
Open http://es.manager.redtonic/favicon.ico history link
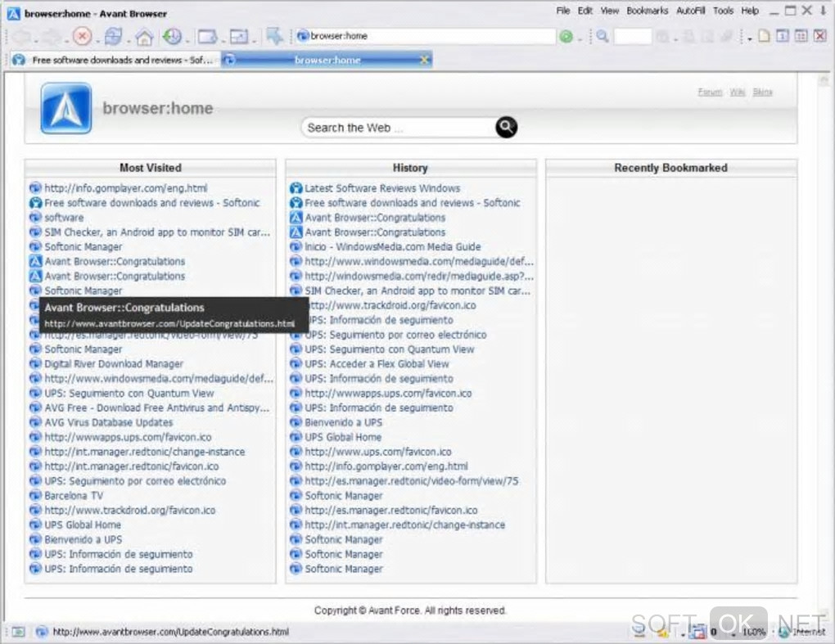click(390, 511)
